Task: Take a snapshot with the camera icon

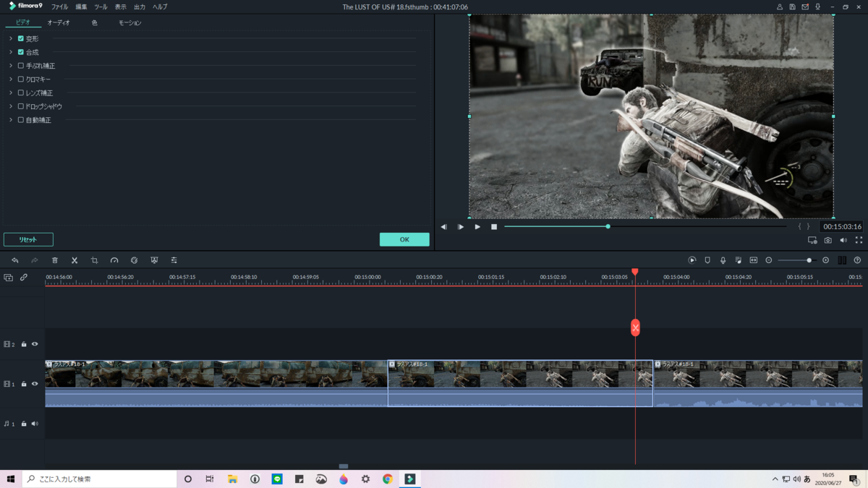Action: click(828, 240)
